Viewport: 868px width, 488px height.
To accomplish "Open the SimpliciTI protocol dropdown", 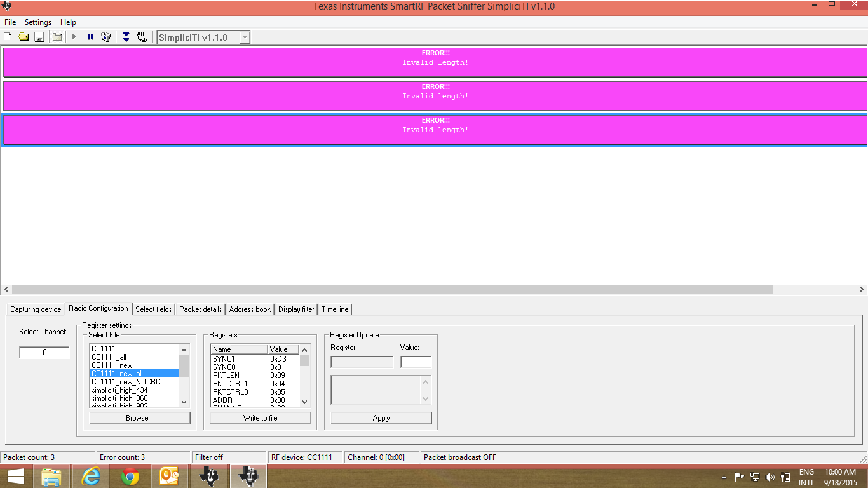I will pos(245,36).
